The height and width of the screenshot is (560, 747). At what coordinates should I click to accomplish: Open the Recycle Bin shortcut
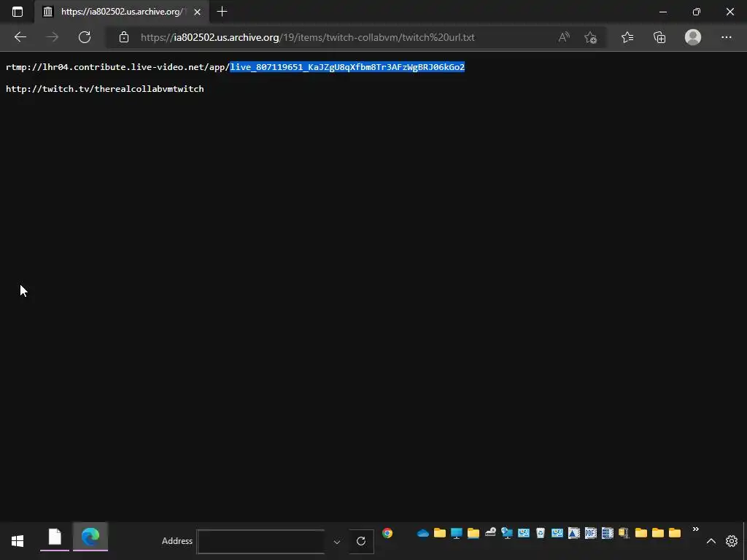541,533
